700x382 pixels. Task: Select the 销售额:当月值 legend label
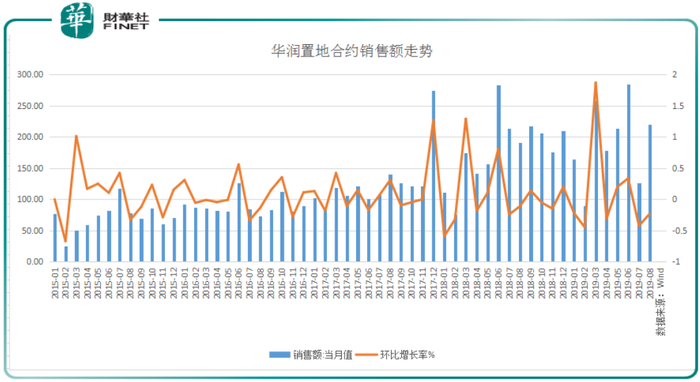click(323, 355)
